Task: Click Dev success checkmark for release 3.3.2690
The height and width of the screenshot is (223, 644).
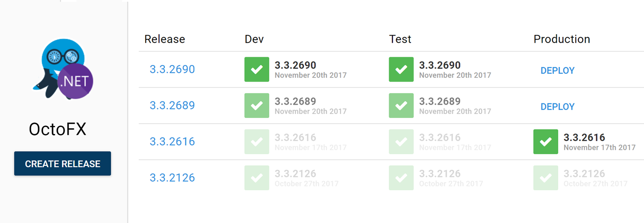Action: (257, 70)
